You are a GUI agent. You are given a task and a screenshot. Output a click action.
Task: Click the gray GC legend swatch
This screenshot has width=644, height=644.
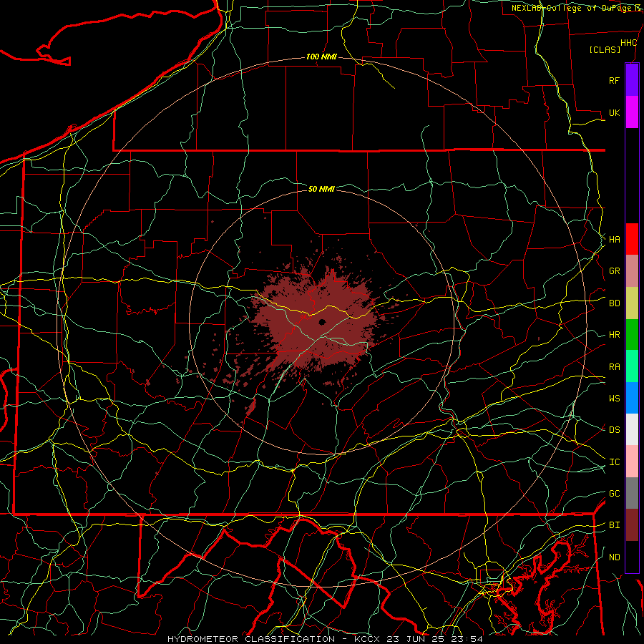click(632, 493)
